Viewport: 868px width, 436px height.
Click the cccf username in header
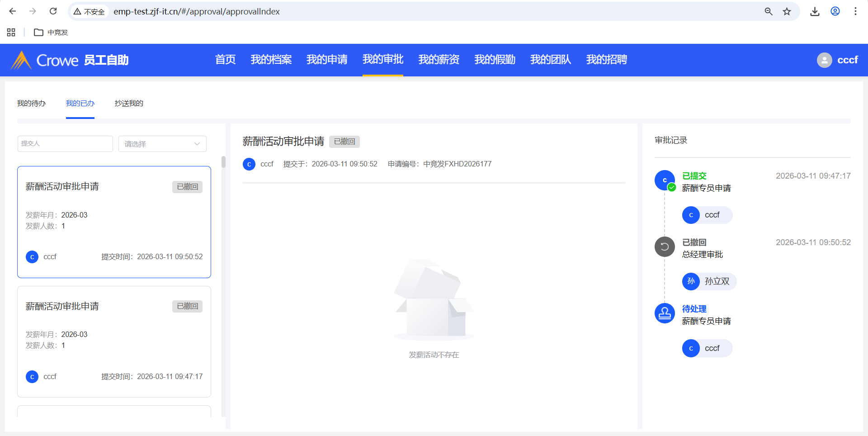848,60
